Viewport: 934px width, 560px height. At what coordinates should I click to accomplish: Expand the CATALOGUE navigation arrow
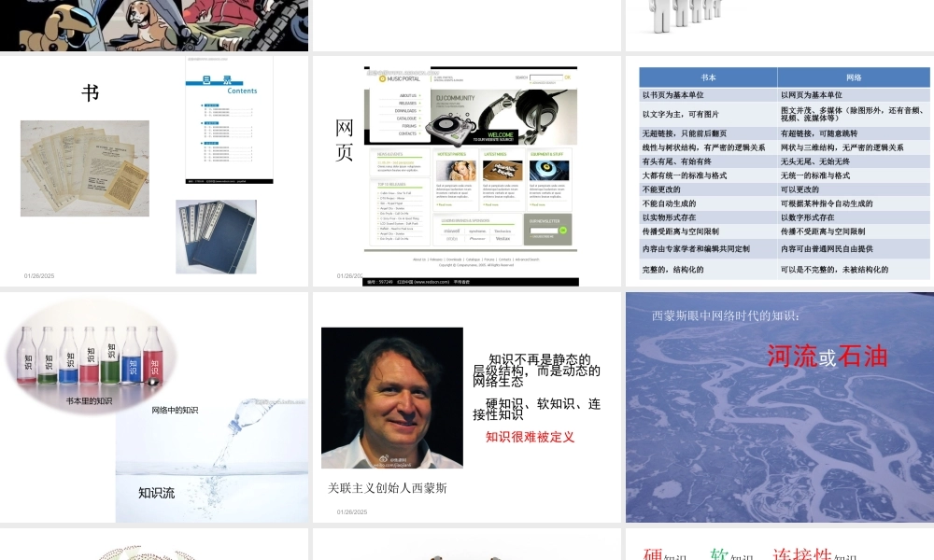418,119
